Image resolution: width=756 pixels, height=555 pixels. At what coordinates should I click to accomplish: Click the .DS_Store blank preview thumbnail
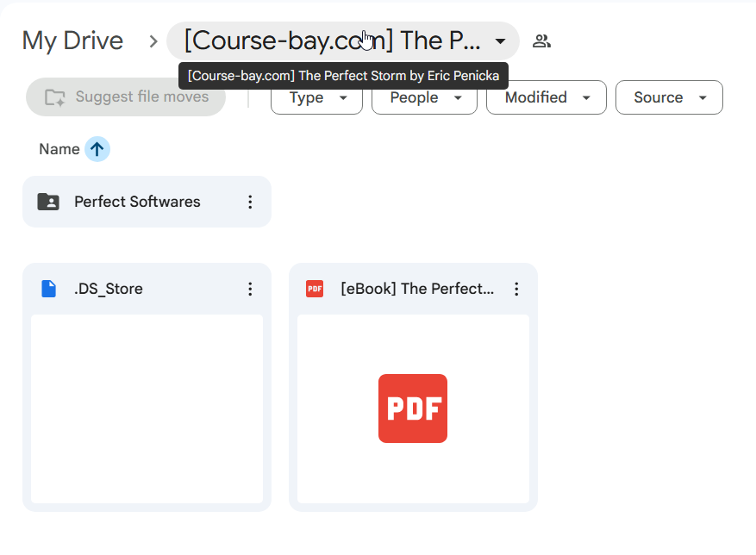[x=147, y=408]
